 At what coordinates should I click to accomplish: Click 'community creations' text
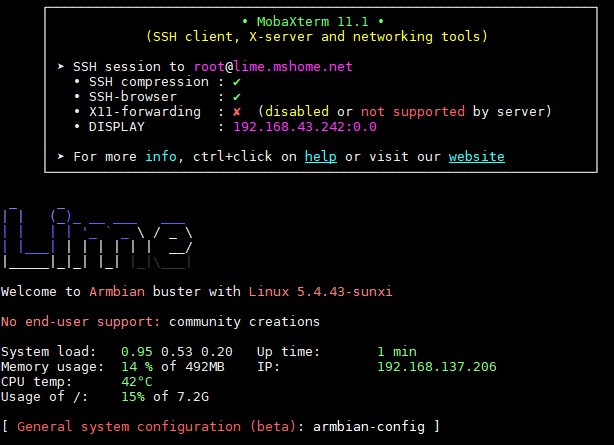click(x=244, y=322)
